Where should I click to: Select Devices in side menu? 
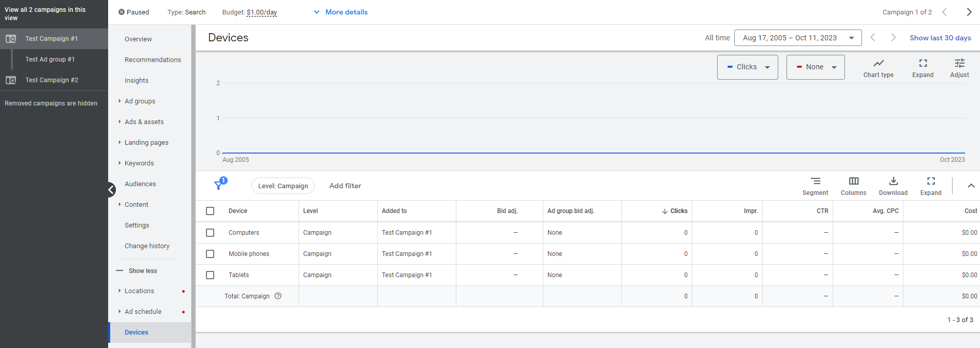[150, 332]
